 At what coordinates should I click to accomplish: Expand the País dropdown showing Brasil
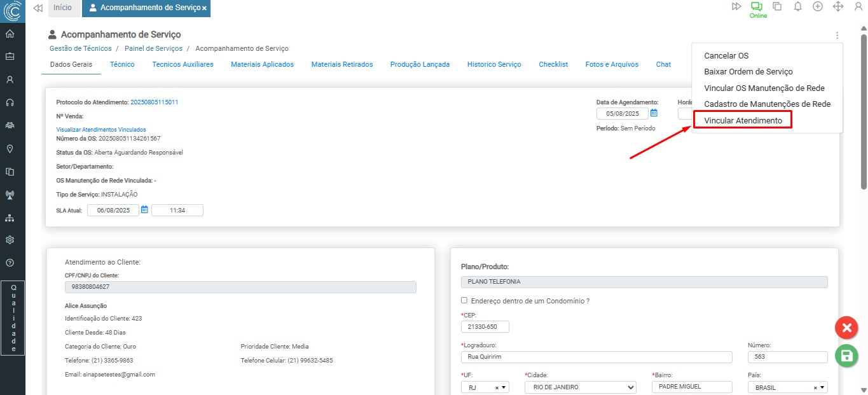pos(823,387)
